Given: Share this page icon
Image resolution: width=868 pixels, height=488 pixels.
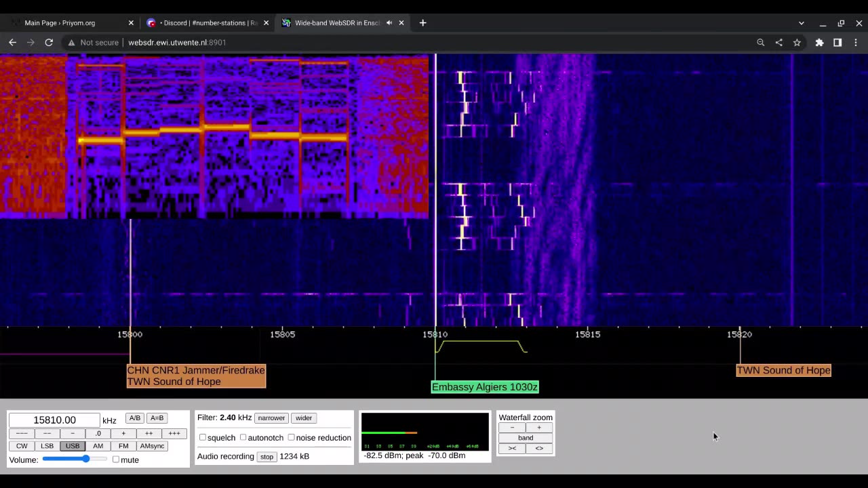Looking at the screenshot, I should point(778,42).
